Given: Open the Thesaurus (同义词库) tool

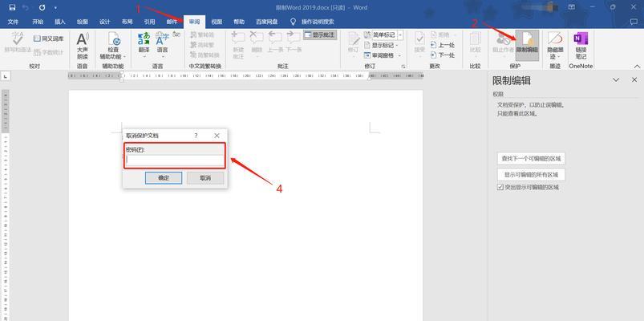Looking at the screenshot, I should pyautogui.click(x=48, y=39).
